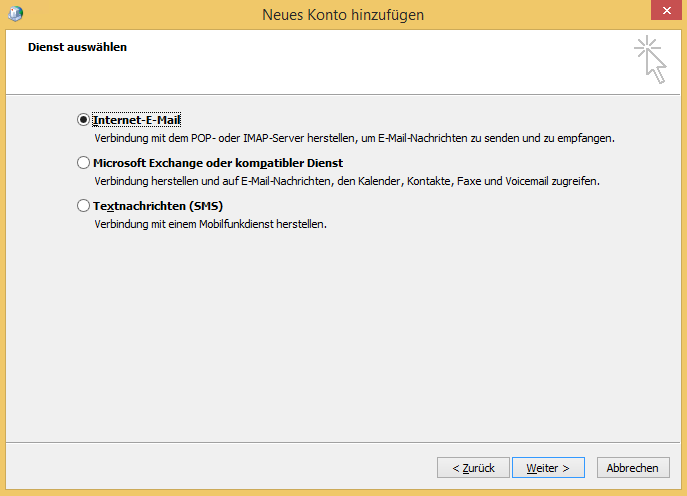Viewport: 687px width, 496px height.
Task: Click the Kalender, Kontakte, Faxe description line
Action: pyautogui.click(x=346, y=181)
